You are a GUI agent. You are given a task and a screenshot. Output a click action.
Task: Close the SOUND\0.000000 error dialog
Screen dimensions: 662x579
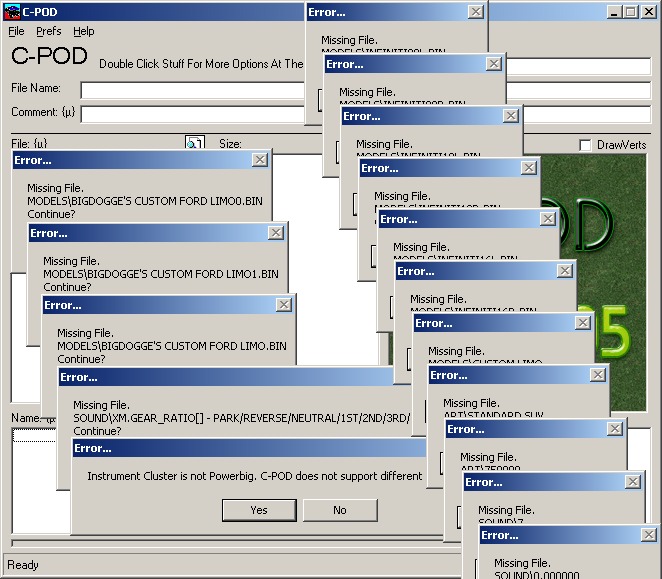pyautogui.click(x=648, y=535)
